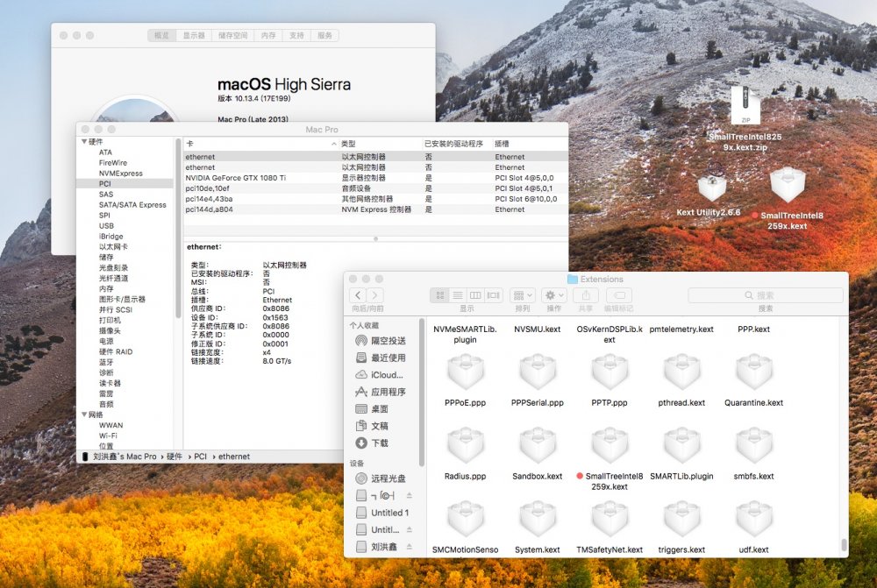Select the Radius.ppp file icon
This screenshot has width=877, height=588.
(466, 445)
